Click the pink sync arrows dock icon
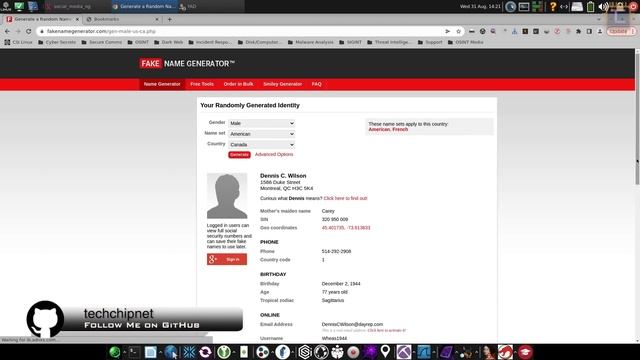This screenshot has width=640, height=360. point(205,352)
